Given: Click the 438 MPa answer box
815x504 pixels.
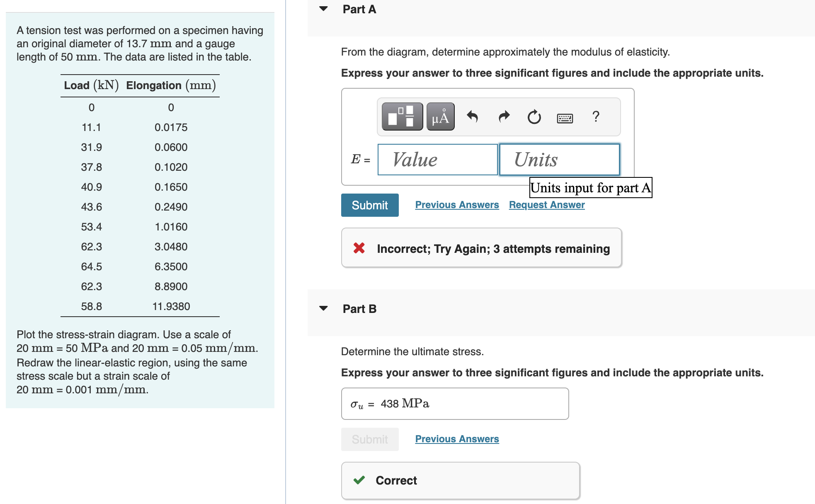Looking at the screenshot, I should [455, 404].
